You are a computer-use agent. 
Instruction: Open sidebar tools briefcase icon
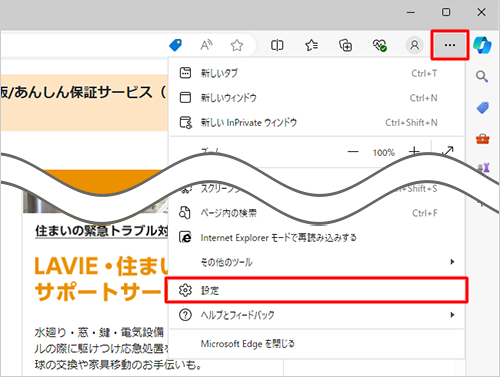pos(483,138)
